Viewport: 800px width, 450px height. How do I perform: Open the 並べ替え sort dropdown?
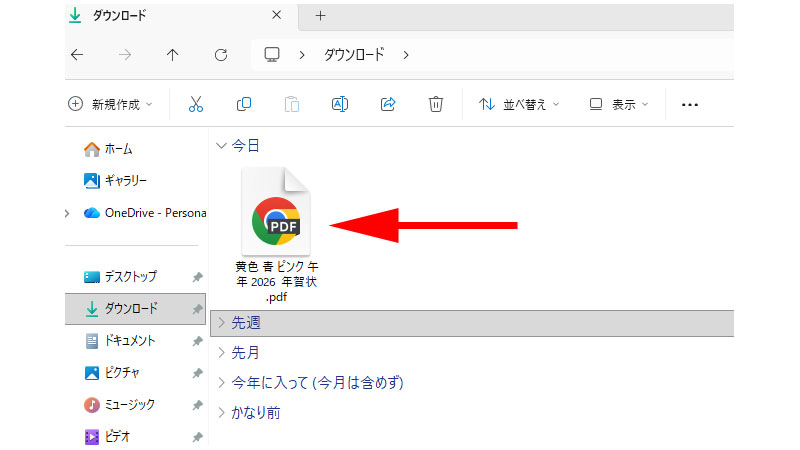point(519,104)
